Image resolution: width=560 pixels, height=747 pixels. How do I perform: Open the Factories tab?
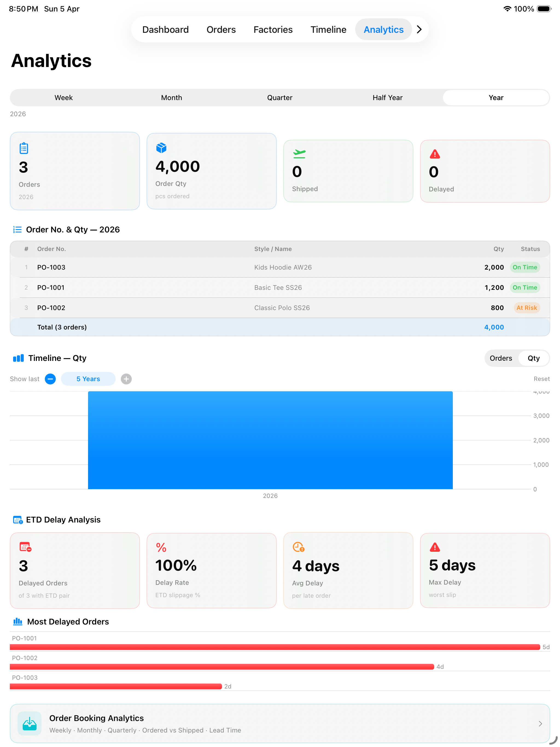click(x=273, y=30)
